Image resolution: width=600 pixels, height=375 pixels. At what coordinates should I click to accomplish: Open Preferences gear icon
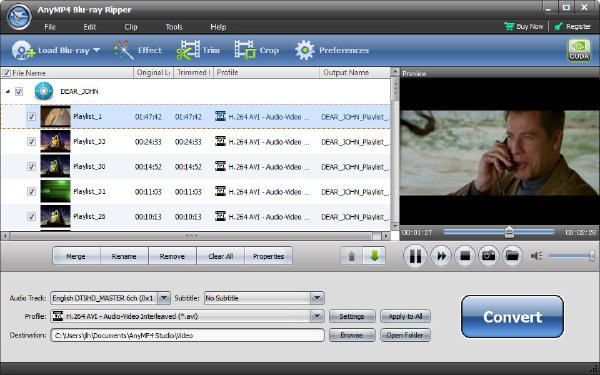pos(305,50)
